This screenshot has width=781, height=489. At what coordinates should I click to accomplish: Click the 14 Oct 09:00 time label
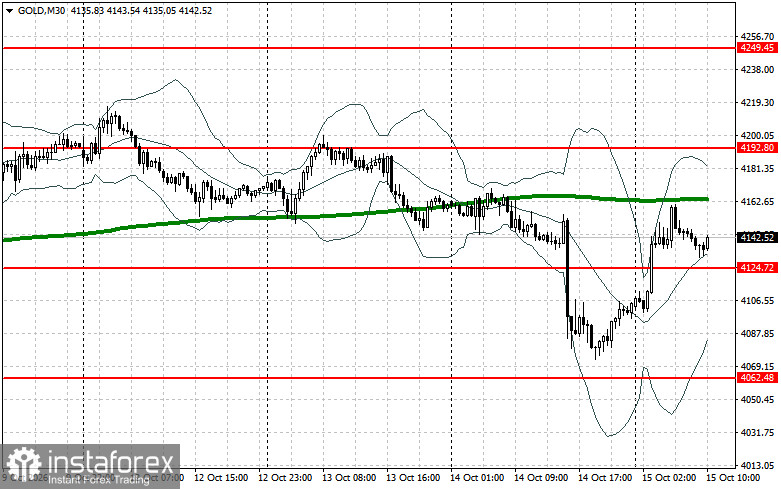(541, 478)
